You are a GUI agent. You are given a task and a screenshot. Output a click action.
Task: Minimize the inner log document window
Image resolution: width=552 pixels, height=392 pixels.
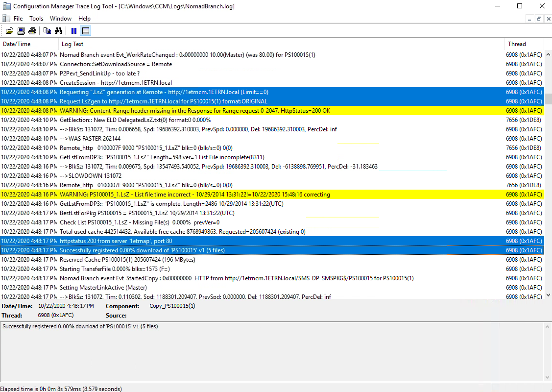pos(529,19)
